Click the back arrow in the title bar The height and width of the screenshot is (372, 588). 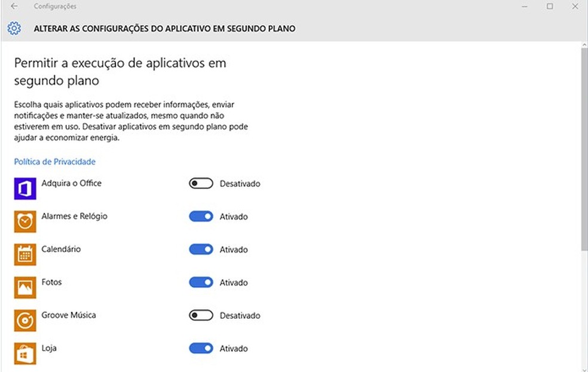[13, 6]
